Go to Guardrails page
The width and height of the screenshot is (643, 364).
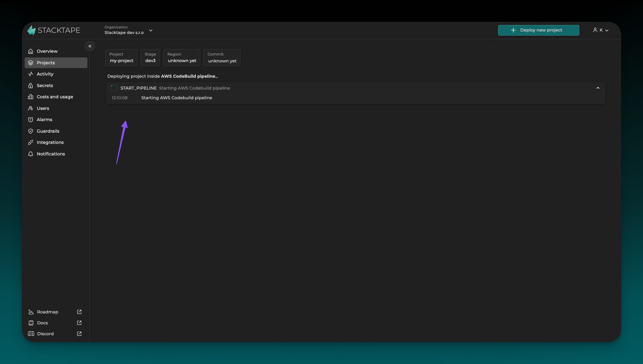click(56, 131)
